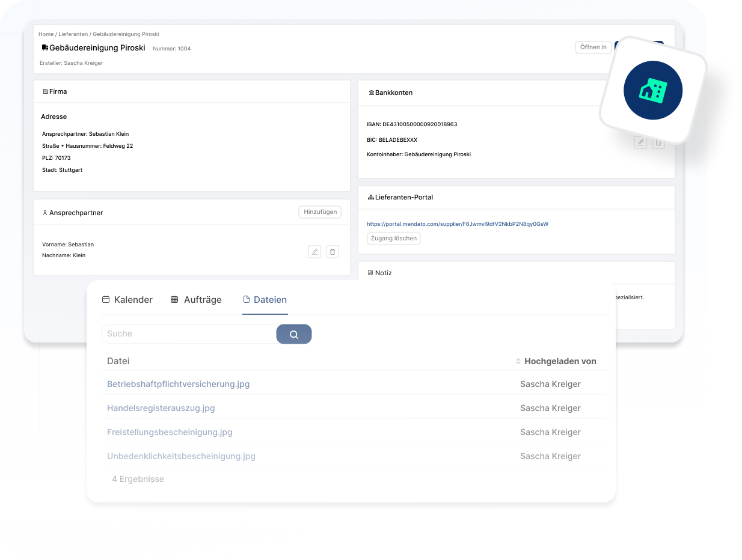
Task: Click the Hochgeladen von column header
Action: click(560, 361)
